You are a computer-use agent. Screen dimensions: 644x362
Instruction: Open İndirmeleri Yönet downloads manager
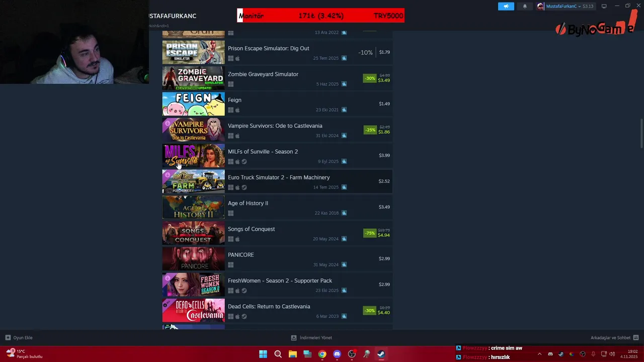311,338
